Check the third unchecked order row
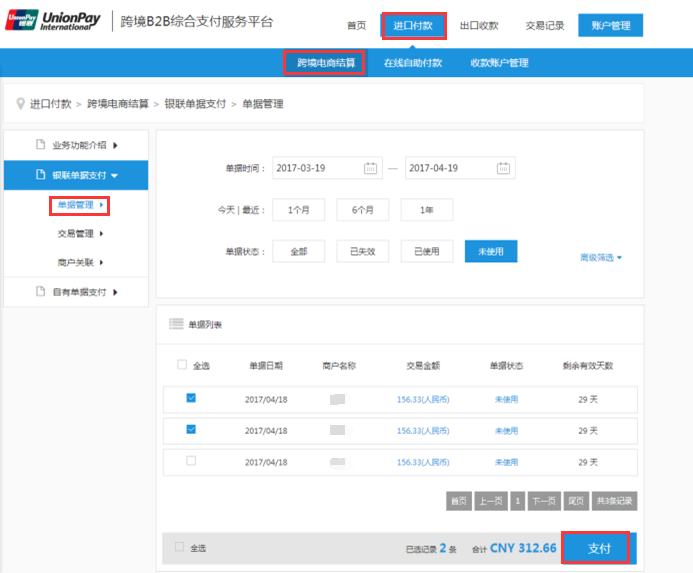The width and height of the screenshot is (693, 573). pos(191,460)
